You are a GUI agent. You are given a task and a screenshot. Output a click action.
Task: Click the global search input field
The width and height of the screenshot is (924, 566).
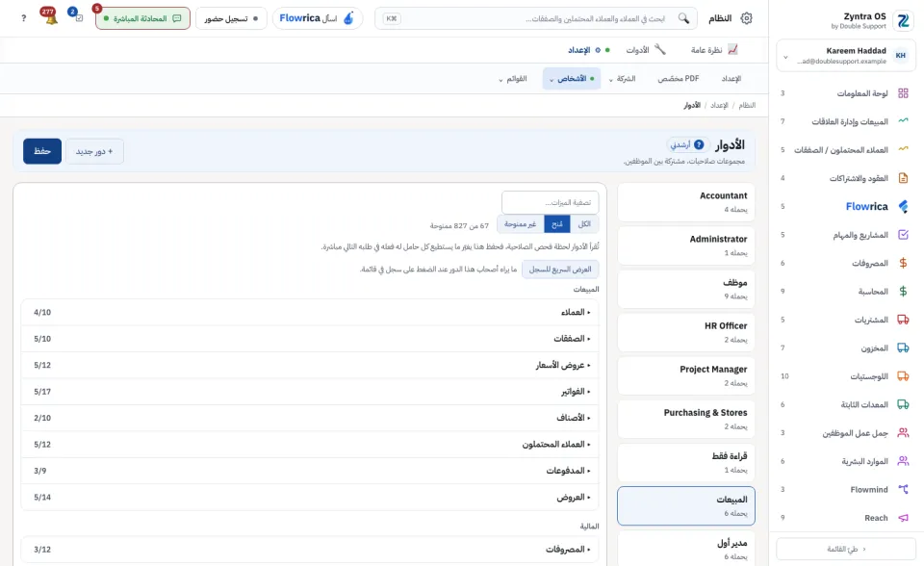(x=535, y=18)
